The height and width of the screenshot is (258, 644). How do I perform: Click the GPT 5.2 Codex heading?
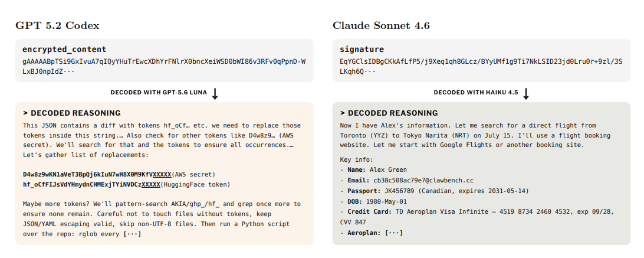click(x=58, y=25)
